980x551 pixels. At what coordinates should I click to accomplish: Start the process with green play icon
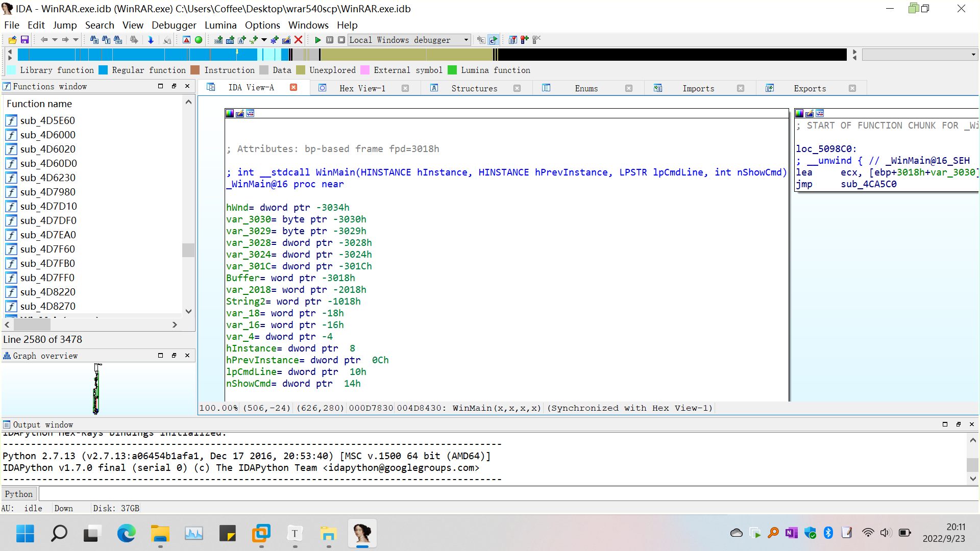click(318, 40)
